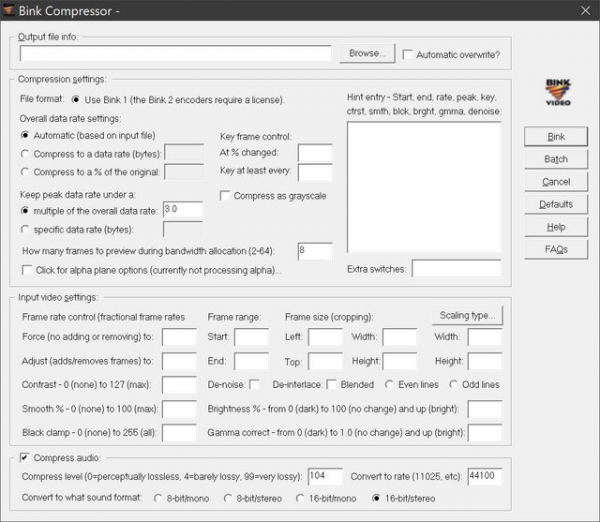
Task: Click the Smooth % value field
Action: (x=179, y=409)
